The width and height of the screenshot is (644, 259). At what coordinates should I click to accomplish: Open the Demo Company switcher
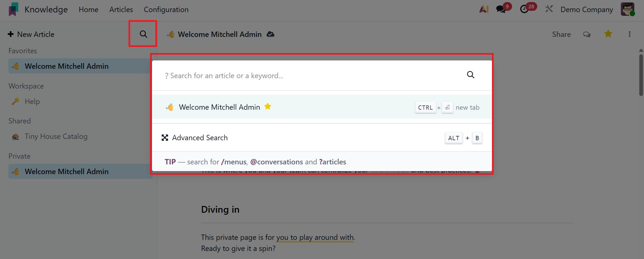tap(587, 10)
